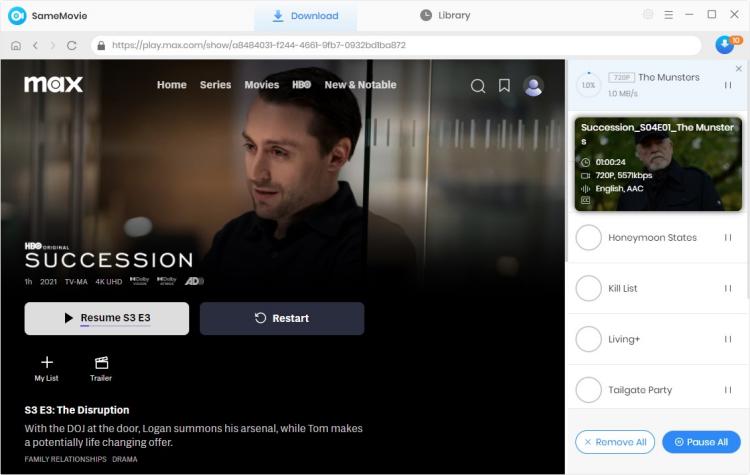Click the 4K UHD badge

click(109, 282)
